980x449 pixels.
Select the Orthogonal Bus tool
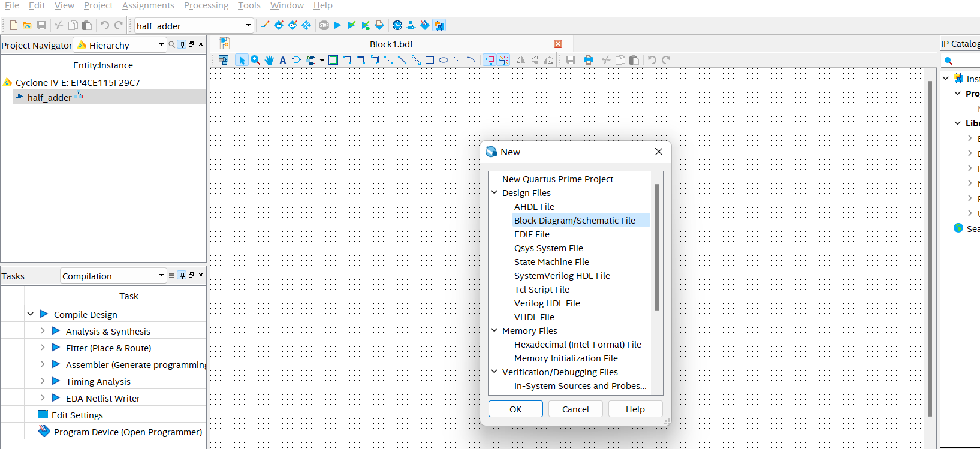361,60
